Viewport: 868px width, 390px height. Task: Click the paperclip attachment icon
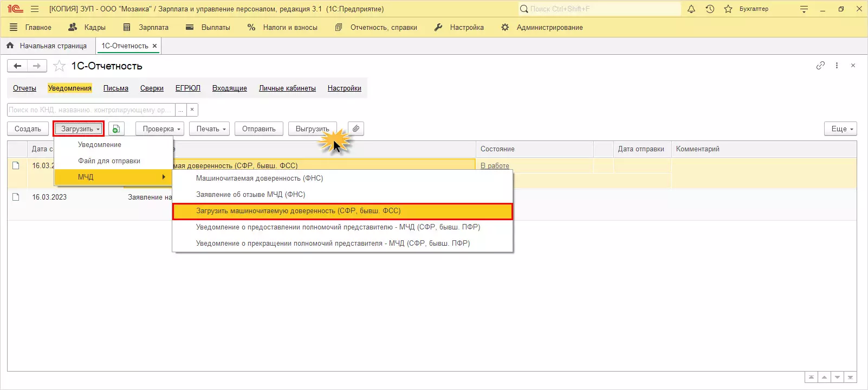coord(356,129)
